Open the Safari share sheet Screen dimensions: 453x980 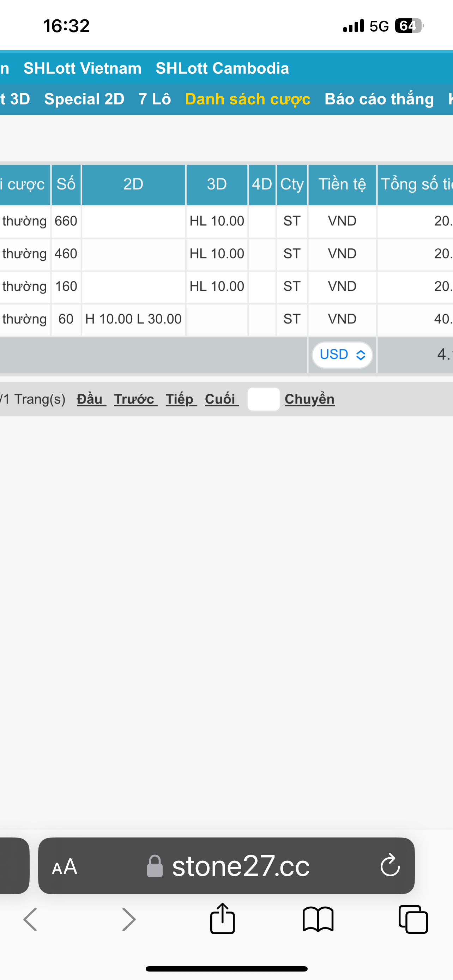(x=223, y=919)
